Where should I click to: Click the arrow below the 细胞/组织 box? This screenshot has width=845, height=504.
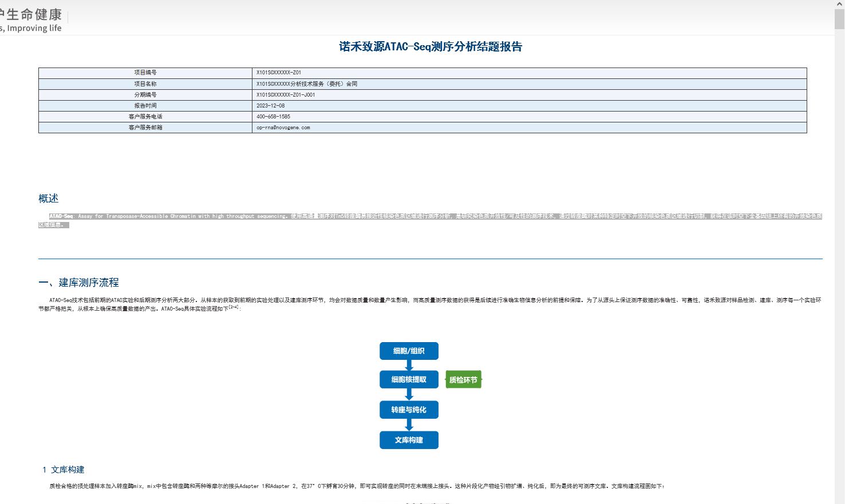(409, 365)
